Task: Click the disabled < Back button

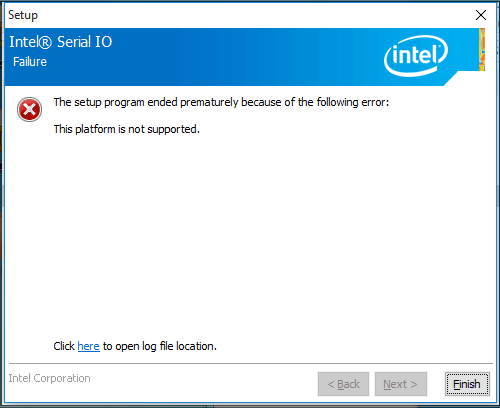Action: coord(343,384)
